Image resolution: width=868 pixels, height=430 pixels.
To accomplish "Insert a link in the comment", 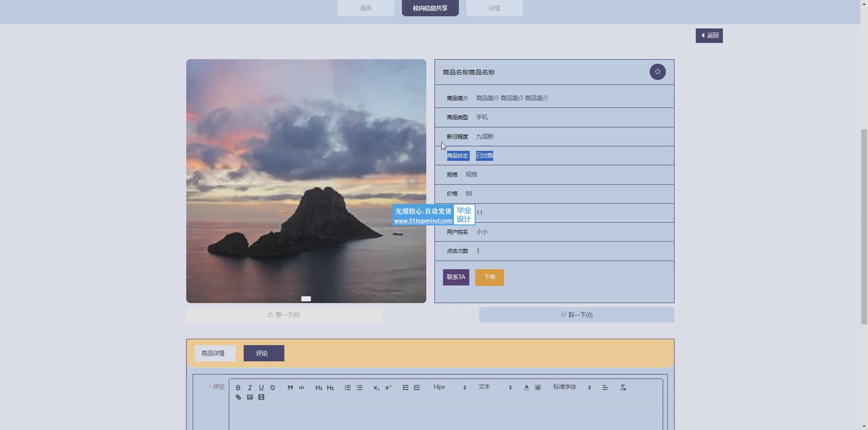I will (x=238, y=397).
